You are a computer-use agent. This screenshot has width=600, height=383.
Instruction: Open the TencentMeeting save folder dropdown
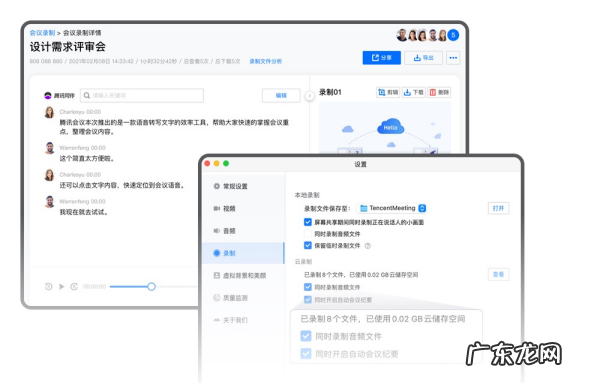tap(391, 208)
